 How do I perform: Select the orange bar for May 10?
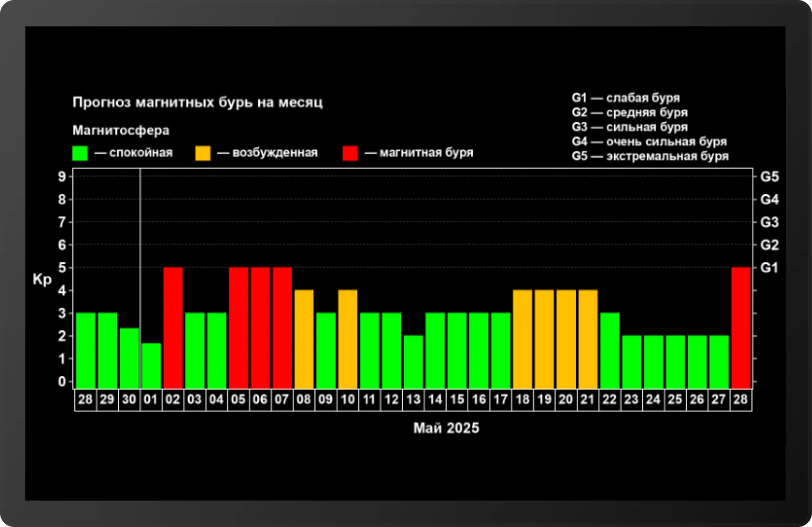tap(348, 339)
